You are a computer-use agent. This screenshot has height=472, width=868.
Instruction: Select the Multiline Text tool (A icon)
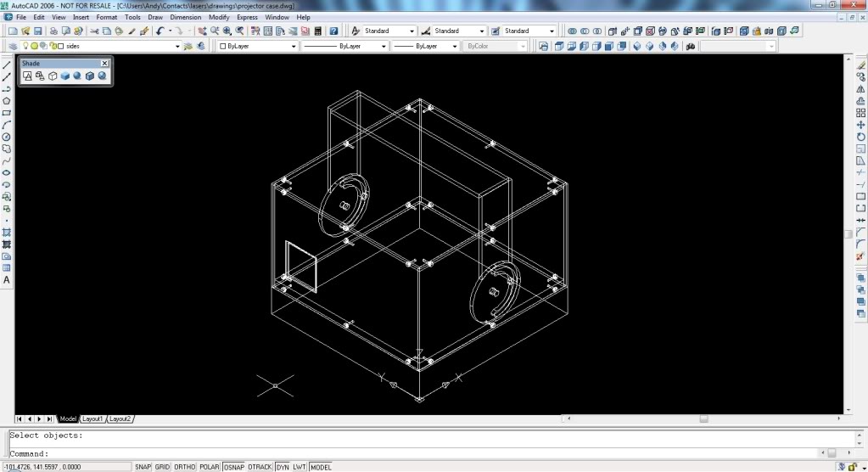(x=7, y=279)
